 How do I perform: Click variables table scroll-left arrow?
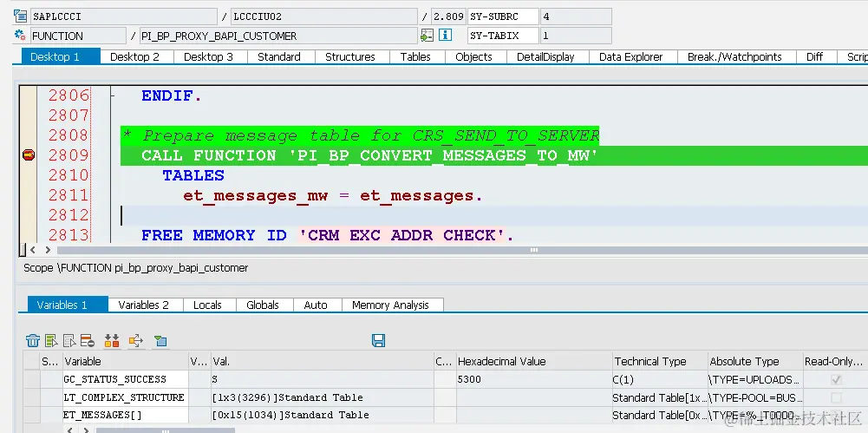69,430
